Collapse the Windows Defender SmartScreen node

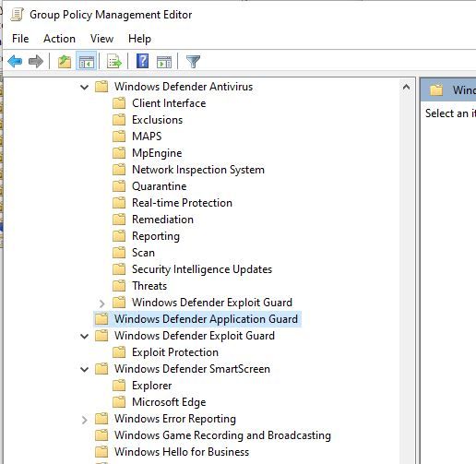click(x=84, y=369)
